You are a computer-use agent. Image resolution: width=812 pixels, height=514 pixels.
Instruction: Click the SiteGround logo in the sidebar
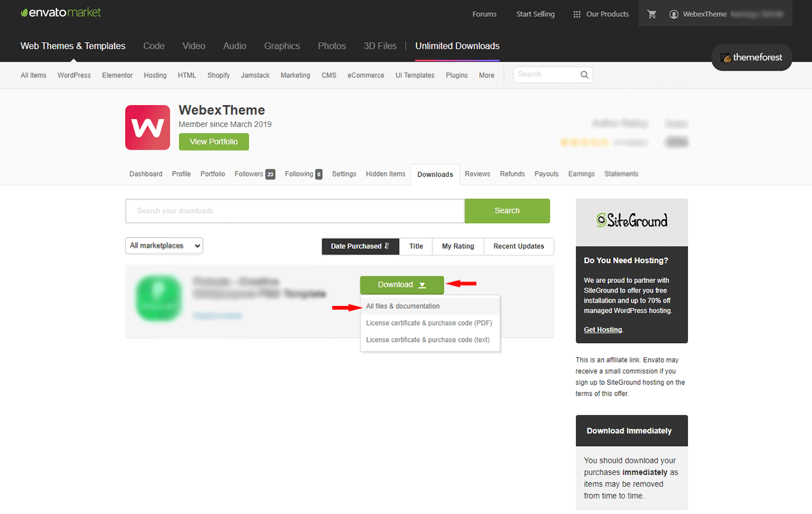pos(631,220)
